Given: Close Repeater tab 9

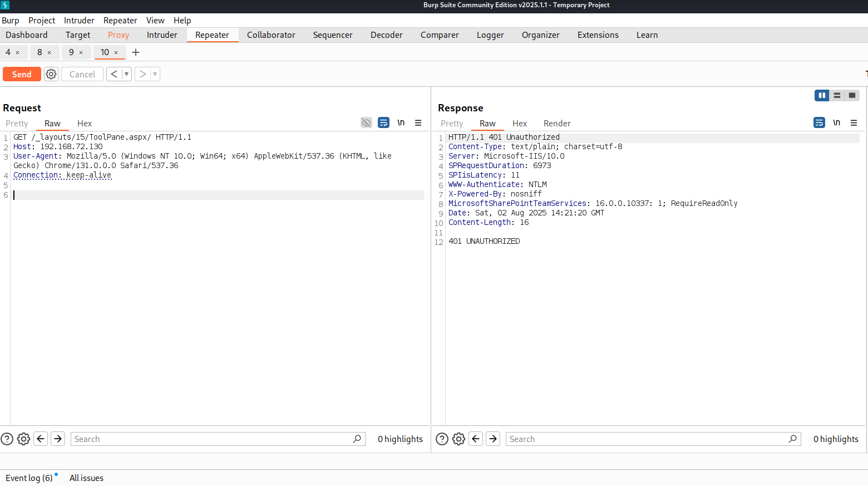Looking at the screenshot, I should 81,52.
